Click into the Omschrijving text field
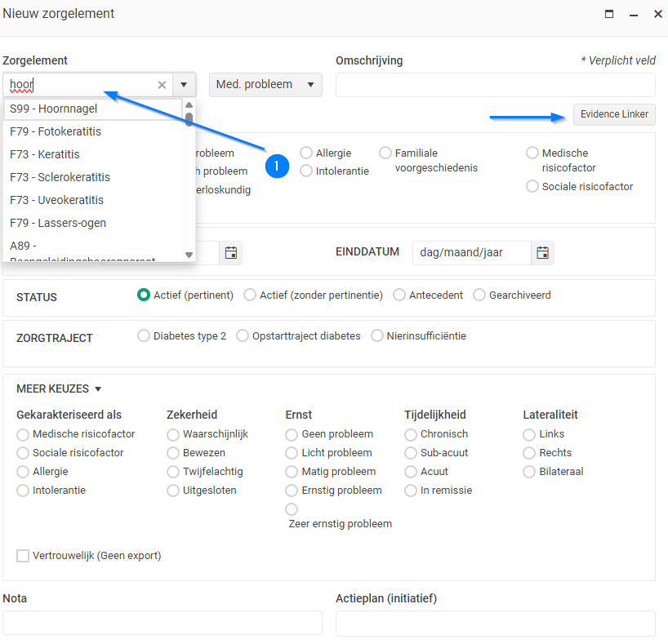The image size is (668, 644). pyautogui.click(x=495, y=85)
